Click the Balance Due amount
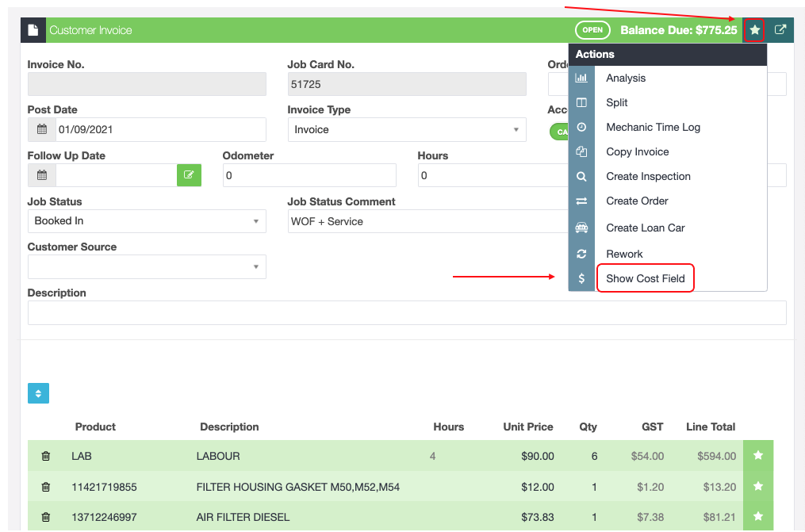 click(678, 30)
